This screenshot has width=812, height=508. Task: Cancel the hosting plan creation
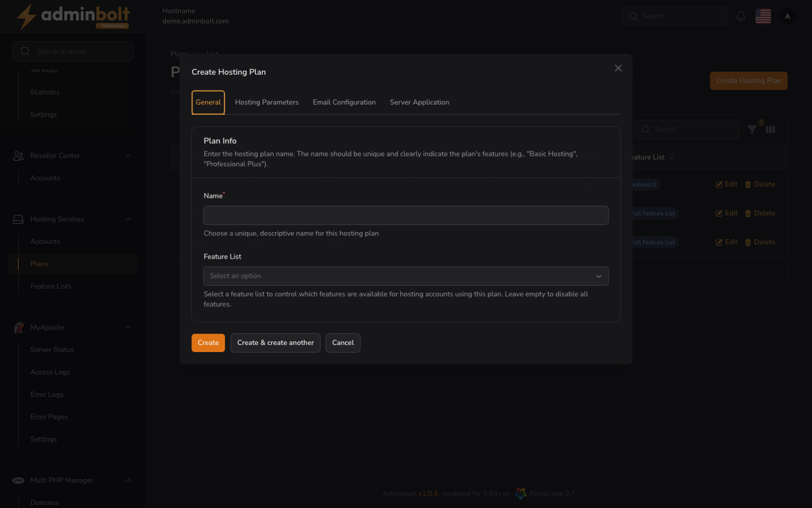343,343
